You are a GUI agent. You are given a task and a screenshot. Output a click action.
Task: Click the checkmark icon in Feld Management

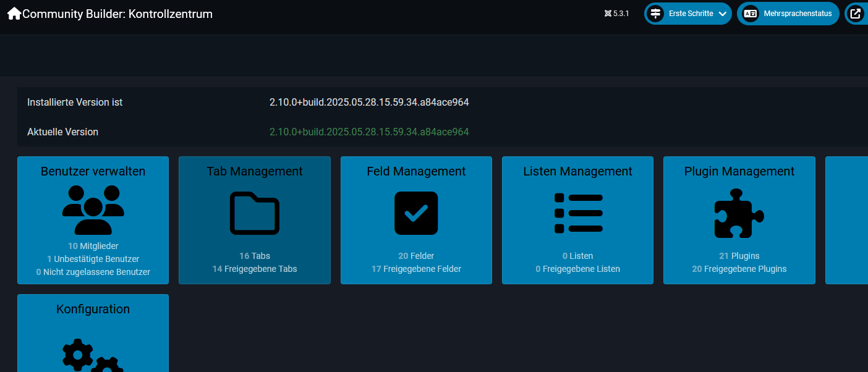[416, 213]
